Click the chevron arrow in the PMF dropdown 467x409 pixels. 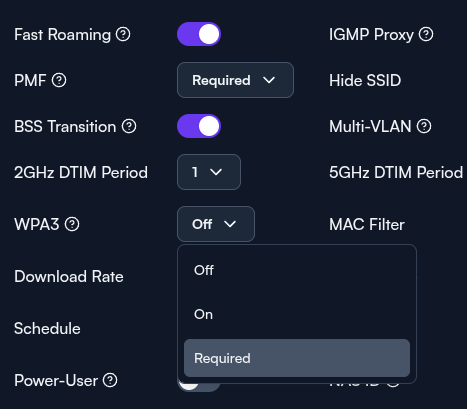269,80
